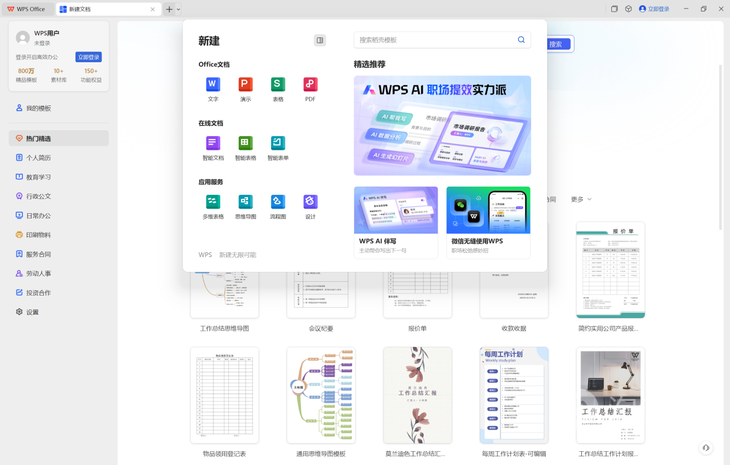Select 投资合作 category in sidebar
The image size is (730, 465).
(x=59, y=293)
